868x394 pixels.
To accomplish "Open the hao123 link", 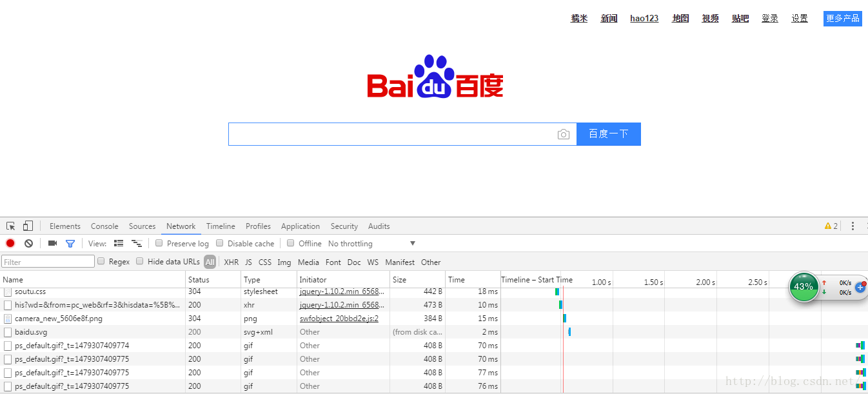I will tap(645, 19).
